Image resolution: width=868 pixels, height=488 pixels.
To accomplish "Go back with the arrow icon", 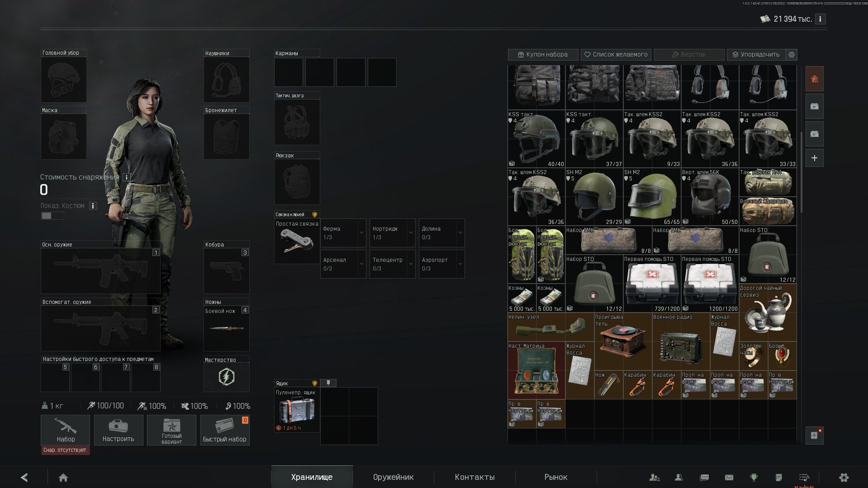I will pos(24,477).
